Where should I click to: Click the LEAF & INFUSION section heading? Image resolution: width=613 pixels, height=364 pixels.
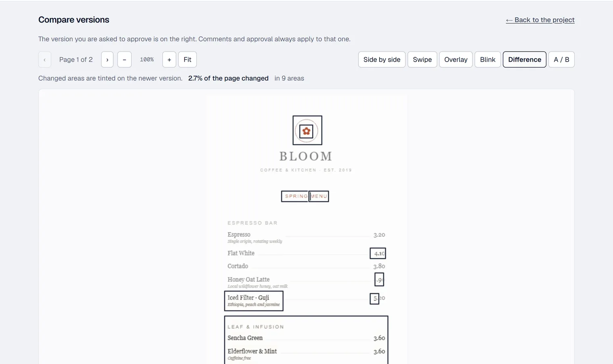click(256, 327)
